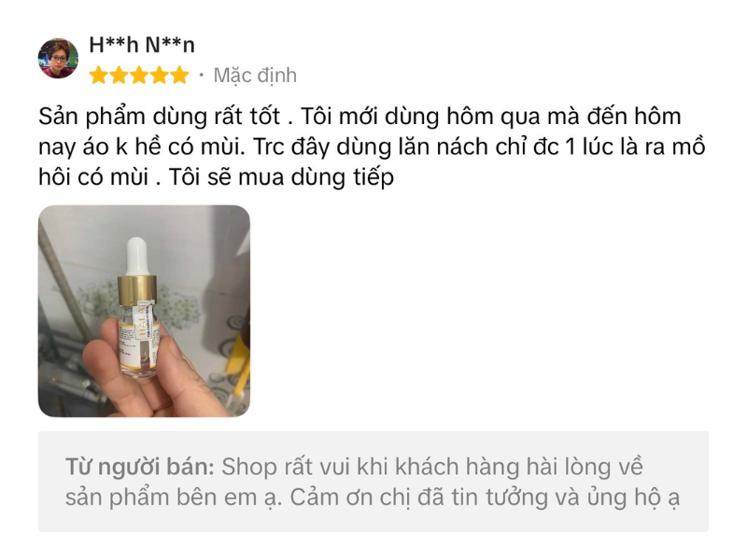Image resolution: width=747 pixels, height=560 pixels.
Task: Click the Mặc định variant label
Action: [255, 76]
